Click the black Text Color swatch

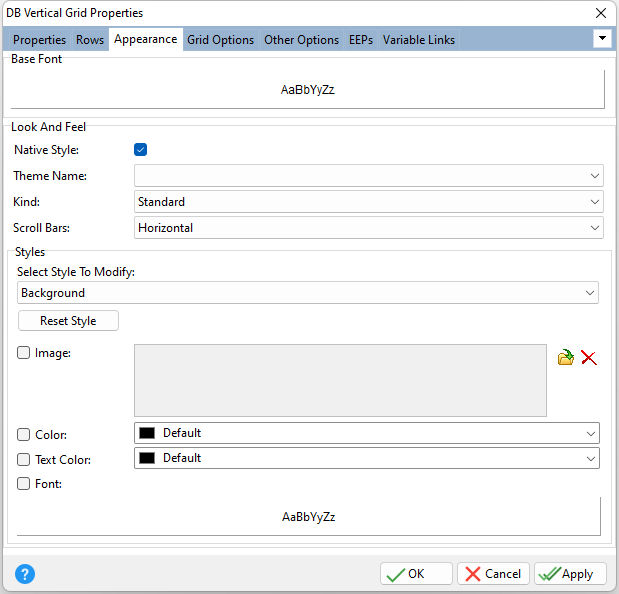tap(147, 458)
